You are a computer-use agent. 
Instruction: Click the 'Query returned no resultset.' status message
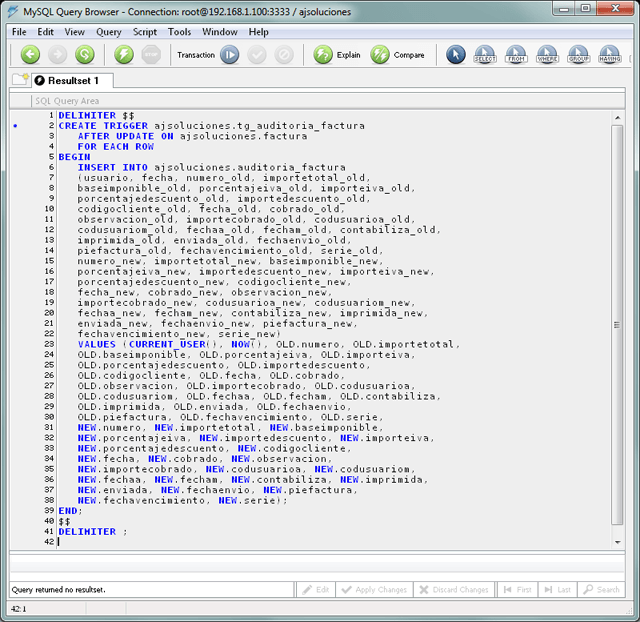(x=59, y=590)
